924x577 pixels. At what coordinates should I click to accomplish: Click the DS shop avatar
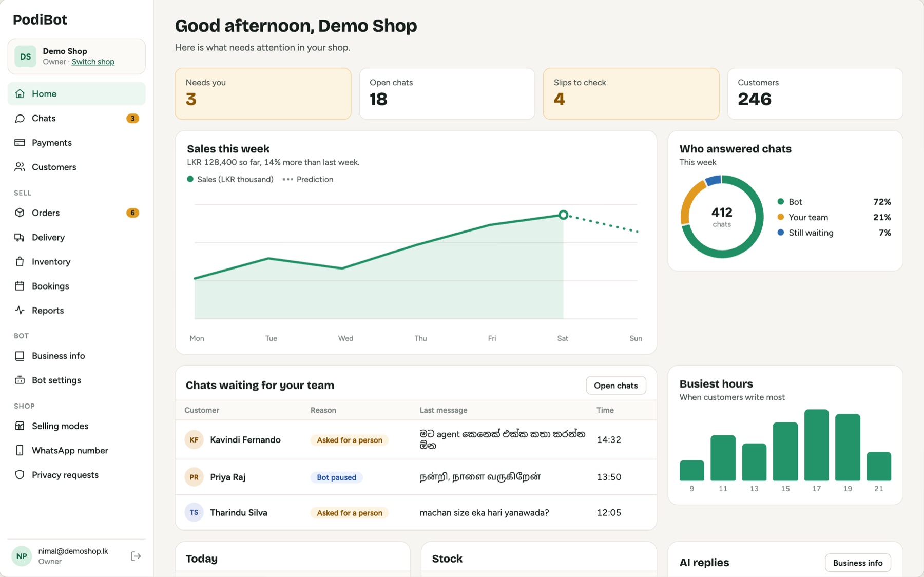coord(25,56)
